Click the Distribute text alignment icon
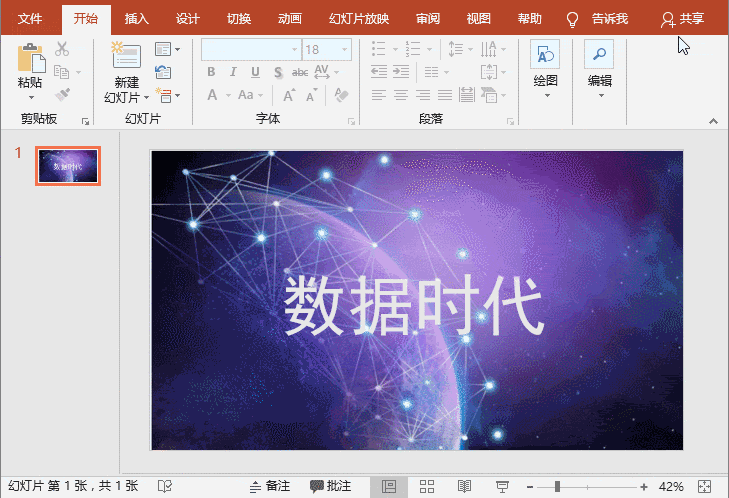Screen dimensions: 729x498 (466, 95)
